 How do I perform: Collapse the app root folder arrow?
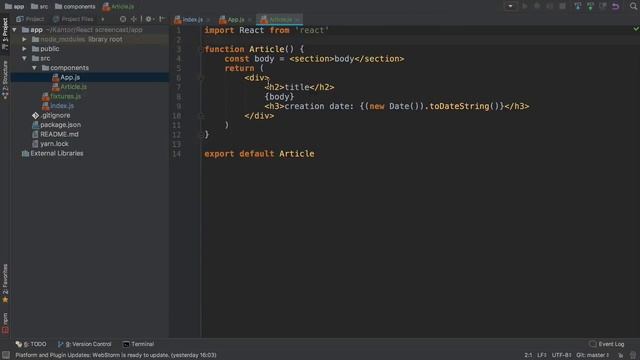coord(14,30)
